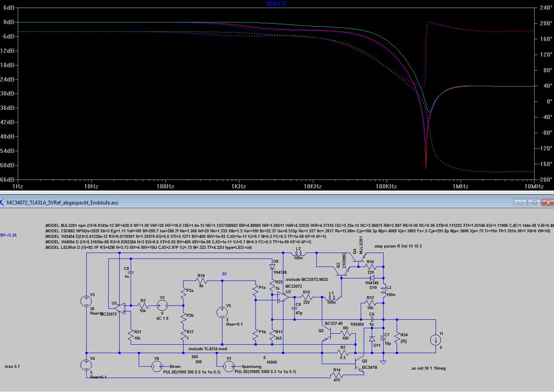Click the .ac oct 50 1 10meg directive
This screenshot has height=392, width=554.
(x=428, y=368)
